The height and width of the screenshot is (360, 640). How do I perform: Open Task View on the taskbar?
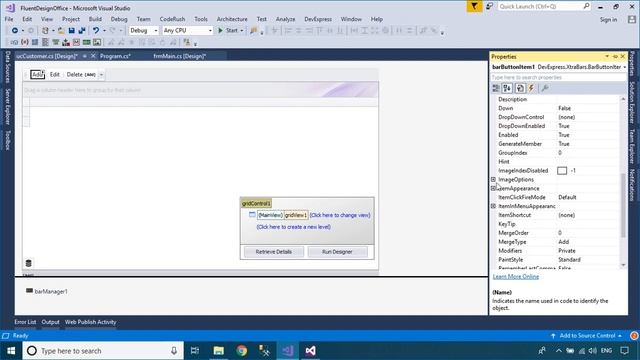195,351
